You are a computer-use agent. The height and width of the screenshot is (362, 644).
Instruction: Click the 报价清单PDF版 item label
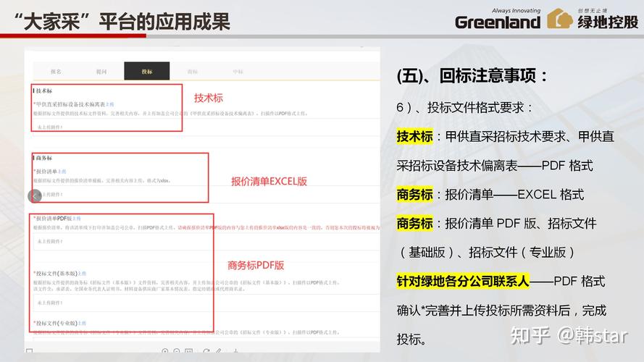[x=54, y=219]
